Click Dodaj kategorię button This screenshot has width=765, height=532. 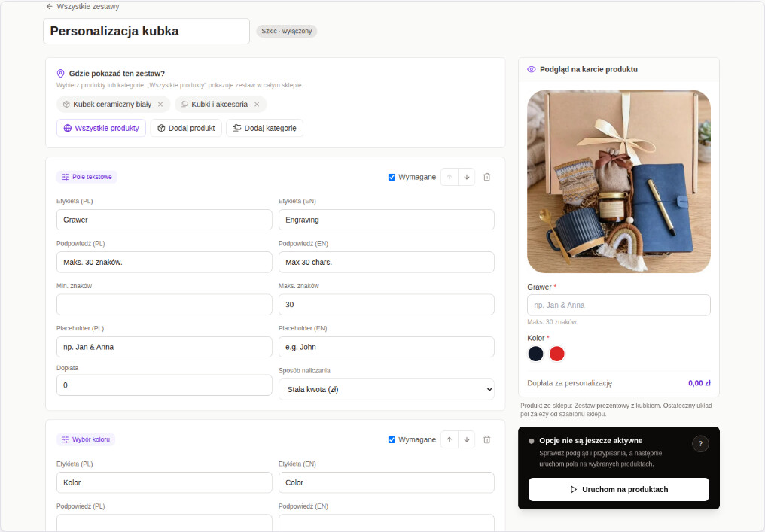pyautogui.click(x=264, y=128)
